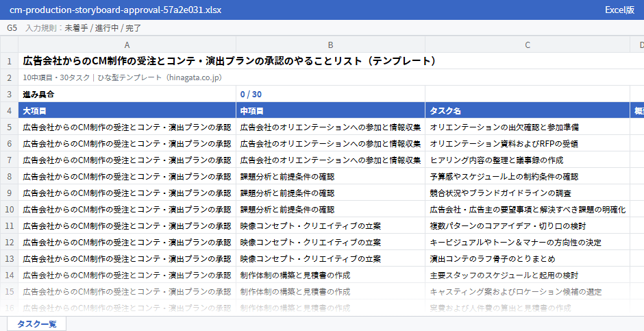This screenshot has width=644, height=331.
Task: Click the タスク名 header cell
Action: pyautogui.click(x=528, y=110)
